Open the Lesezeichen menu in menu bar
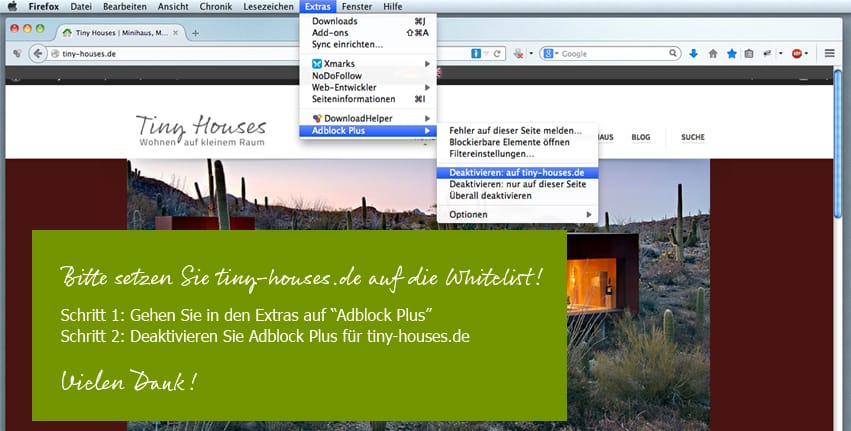 [x=268, y=7]
